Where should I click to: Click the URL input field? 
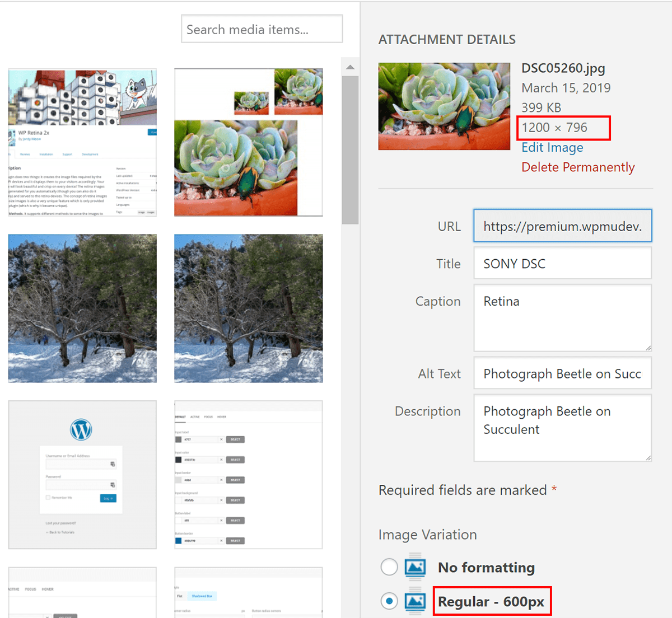[x=562, y=226]
